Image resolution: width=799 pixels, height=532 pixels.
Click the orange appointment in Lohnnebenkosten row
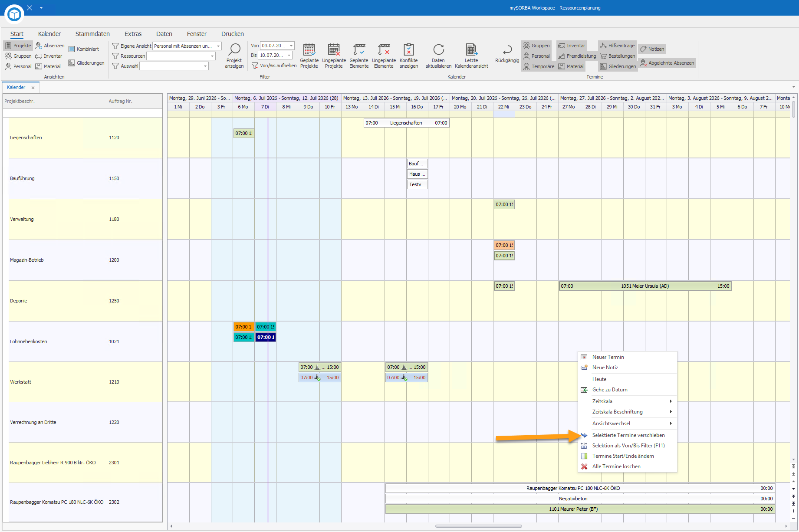point(244,327)
